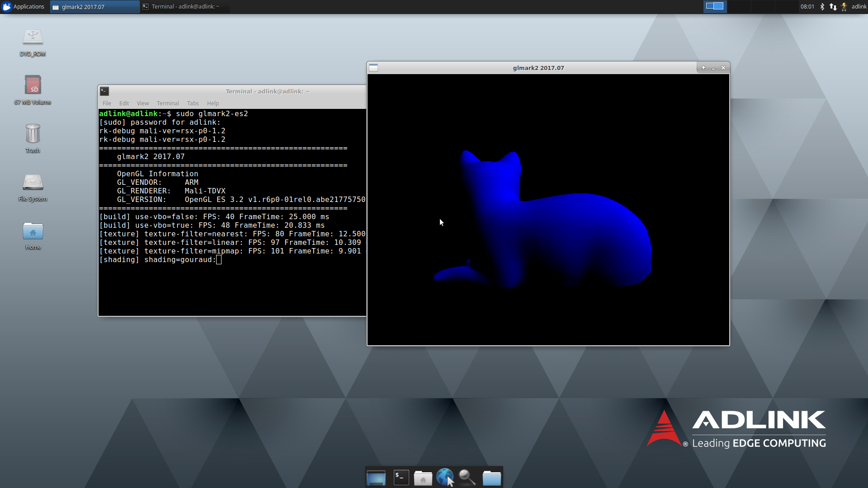Open the Applications menu
The width and height of the screenshot is (868, 488).
tap(24, 6)
